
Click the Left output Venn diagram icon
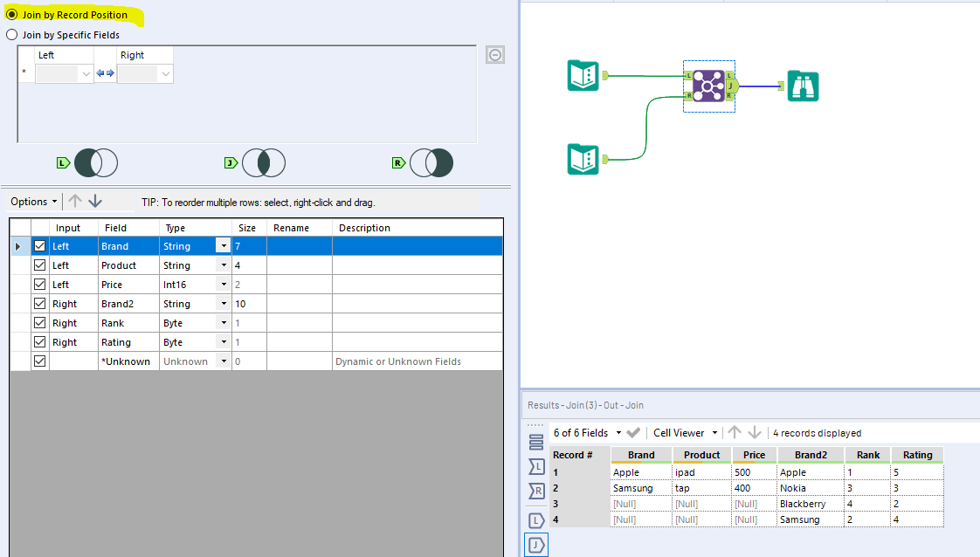pyautogui.click(x=96, y=162)
